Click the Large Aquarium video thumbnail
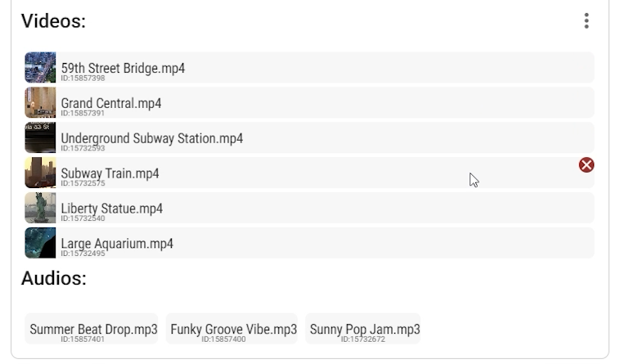625x364 pixels. point(40,244)
